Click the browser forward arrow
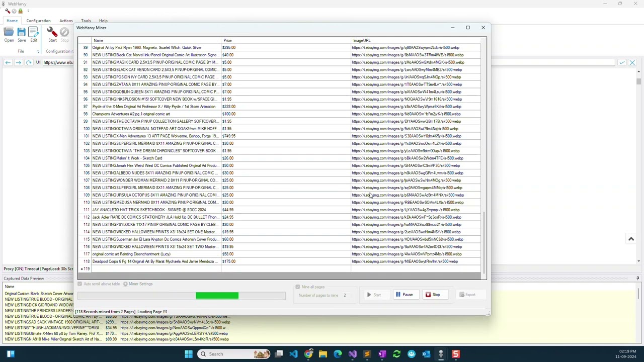644x362 pixels. tap(19, 62)
